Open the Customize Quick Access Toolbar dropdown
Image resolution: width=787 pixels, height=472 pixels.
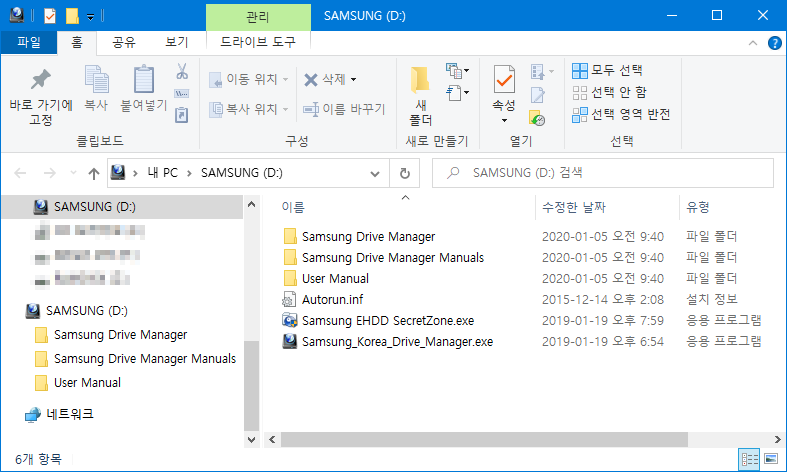point(90,17)
